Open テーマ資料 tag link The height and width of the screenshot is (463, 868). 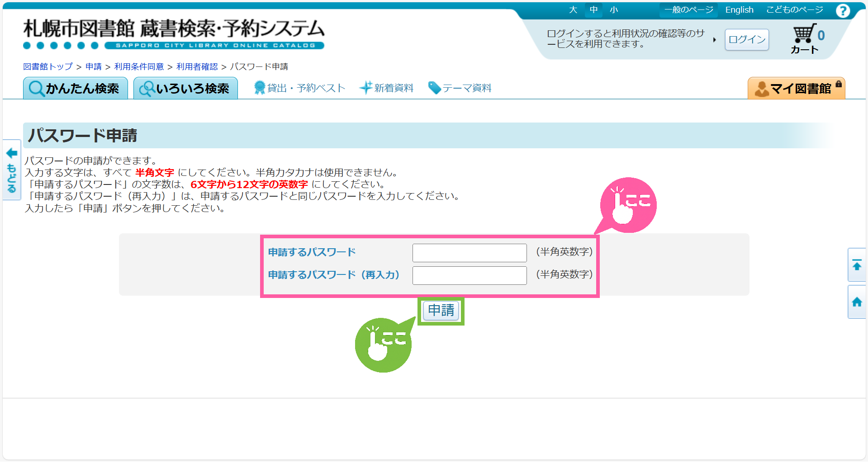(x=460, y=88)
